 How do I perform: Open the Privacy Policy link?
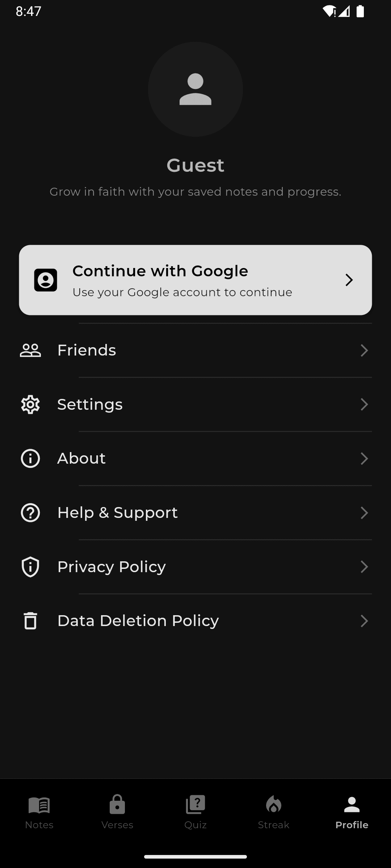coord(112,567)
